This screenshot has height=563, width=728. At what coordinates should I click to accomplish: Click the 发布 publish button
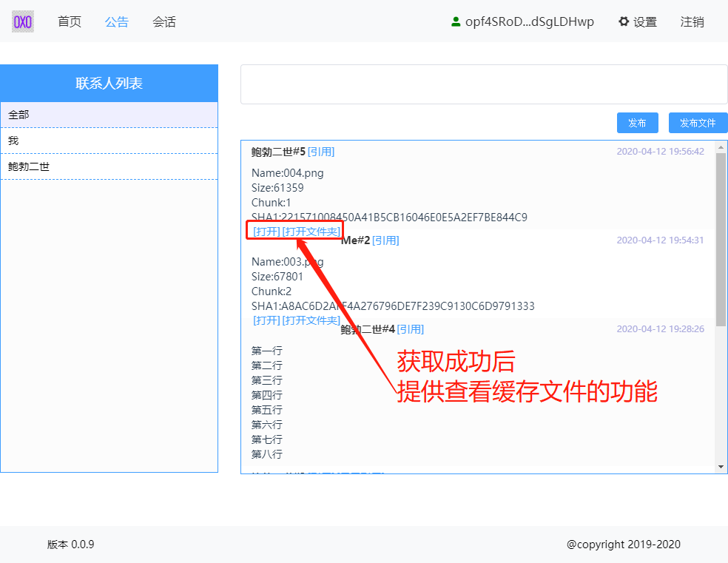click(638, 123)
